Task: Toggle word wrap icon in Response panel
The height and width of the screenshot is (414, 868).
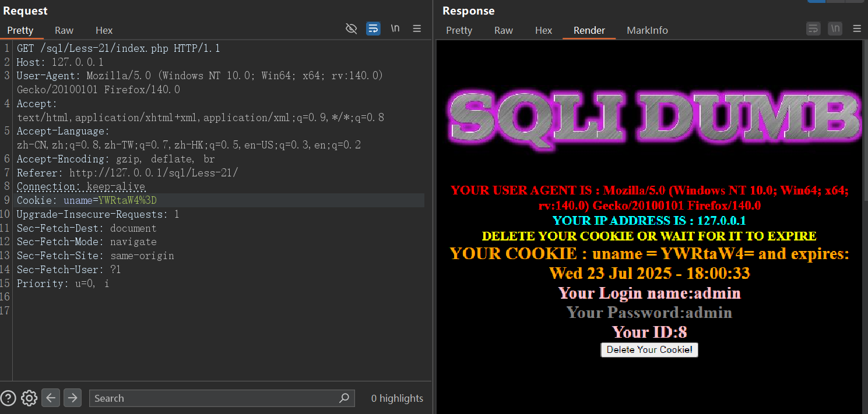Action: pyautogui.click(x=813, y=29)
